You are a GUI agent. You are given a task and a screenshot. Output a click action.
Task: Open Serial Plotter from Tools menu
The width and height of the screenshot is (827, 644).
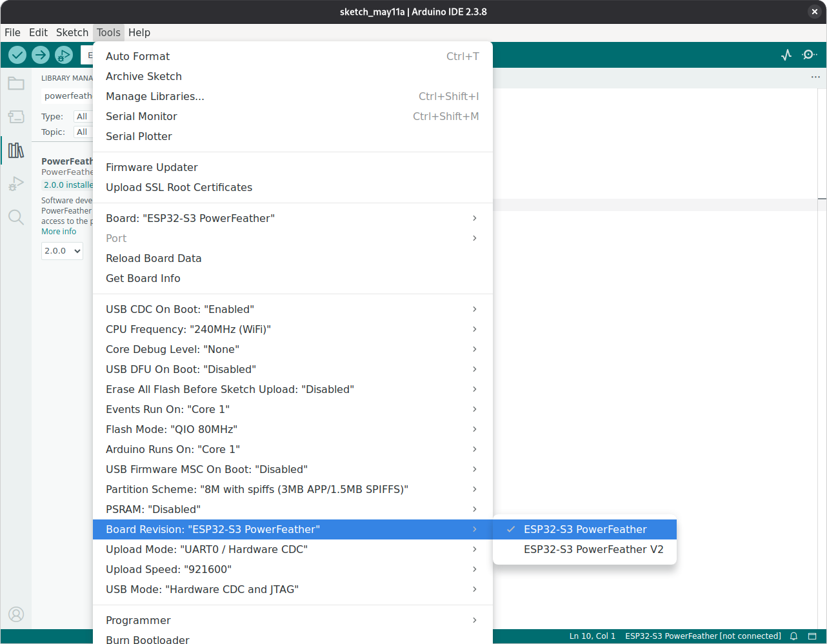pos(293,136)
